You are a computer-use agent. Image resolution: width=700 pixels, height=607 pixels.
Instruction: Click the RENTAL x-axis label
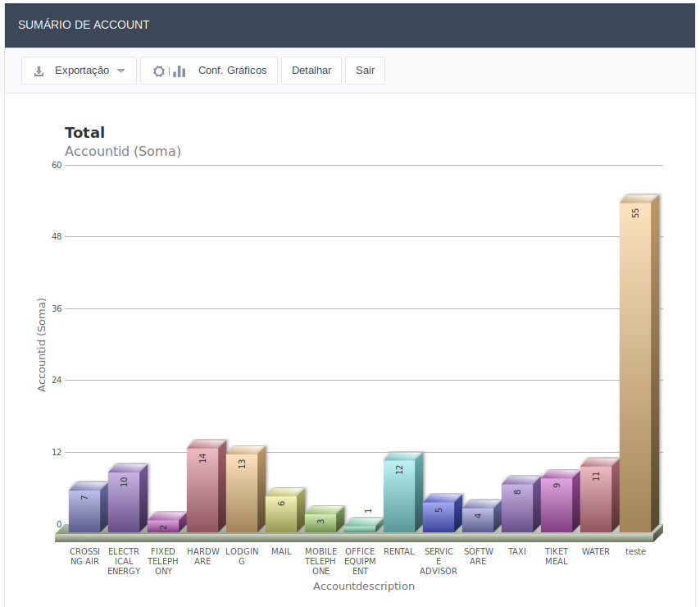tap(399, 551)
